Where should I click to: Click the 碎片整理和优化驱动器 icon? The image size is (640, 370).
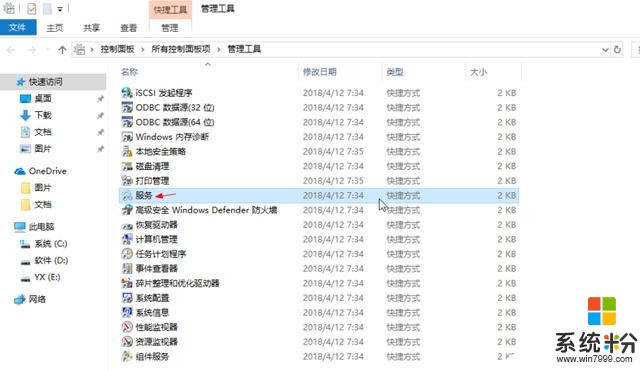tap(127, 283)
